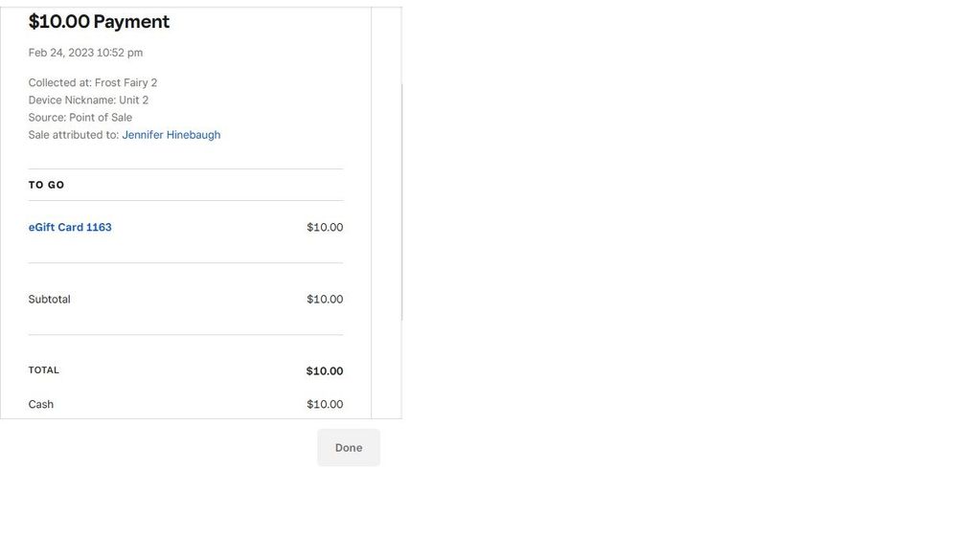The width and height of the screenshot is (957, 560).
Task: Click the eGift Card $10.00 price
Action: coord(325,228)
